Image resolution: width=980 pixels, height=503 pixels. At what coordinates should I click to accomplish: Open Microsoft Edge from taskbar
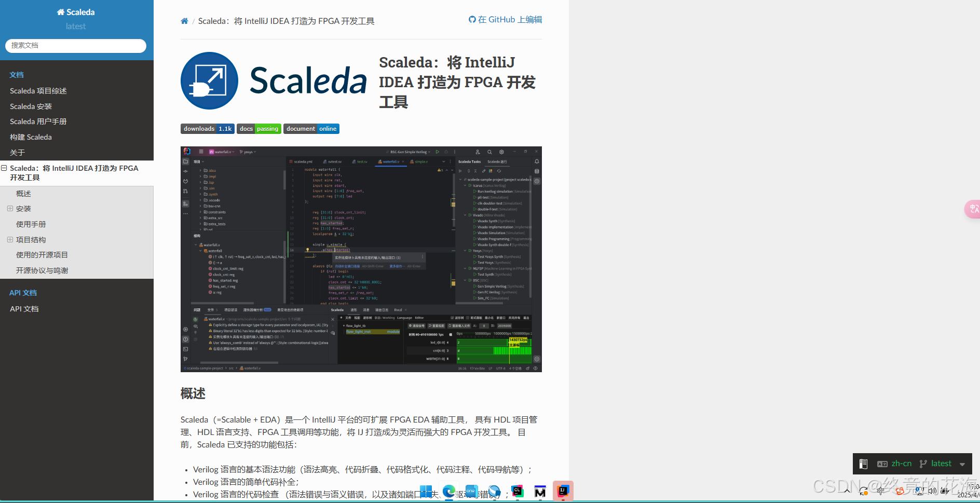[x=449, y=491]
